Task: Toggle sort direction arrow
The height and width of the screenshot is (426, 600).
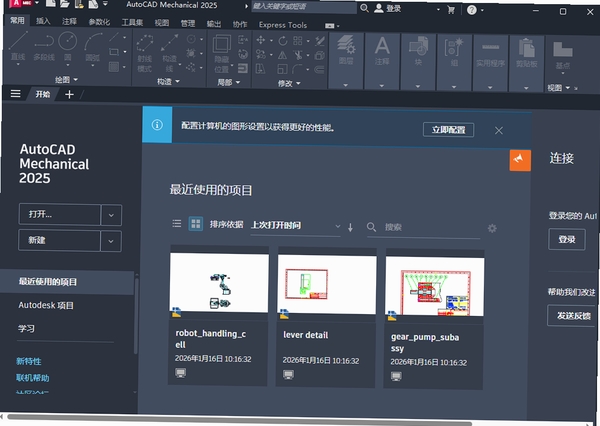Action: coord(351,227)
